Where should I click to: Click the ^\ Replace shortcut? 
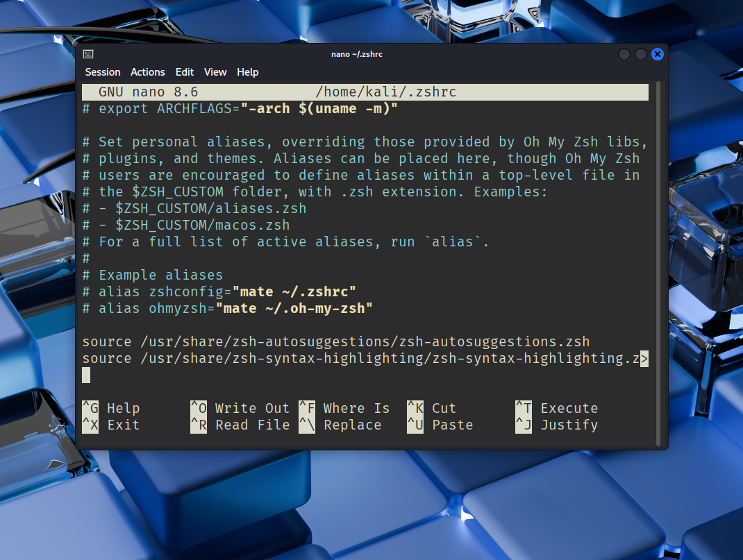click(340, 425)
